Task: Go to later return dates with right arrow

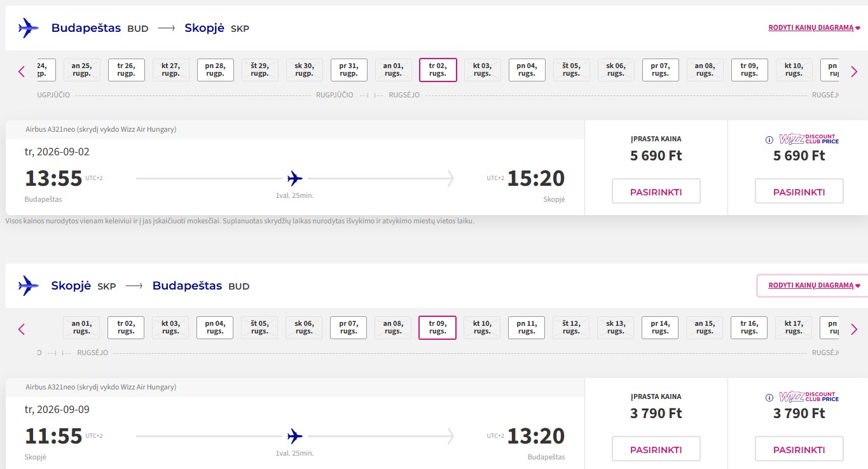Action: coord(854,329)
